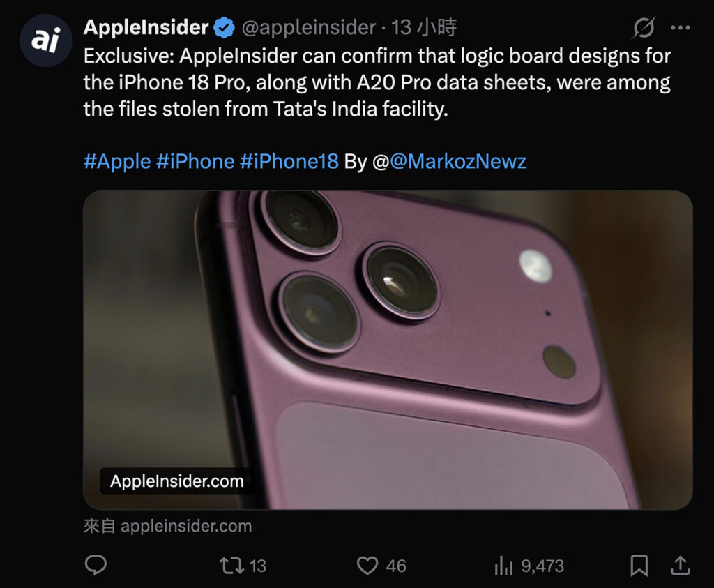The width and height of the screenshot is (714, 588).
Task: Click the AppleInsider display name
Action: [146, 27]
